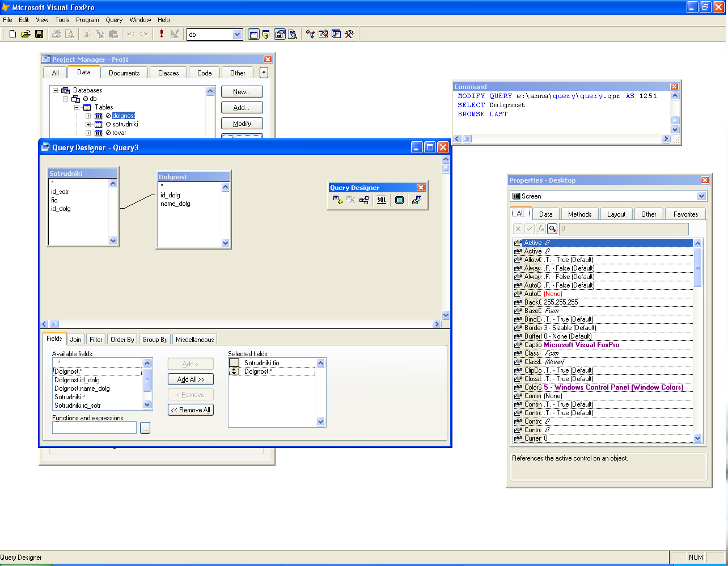The height and width of the screenshot is (566, 728).
Task: Expand the dolgnost table node
Action: [x=88, y=116]
